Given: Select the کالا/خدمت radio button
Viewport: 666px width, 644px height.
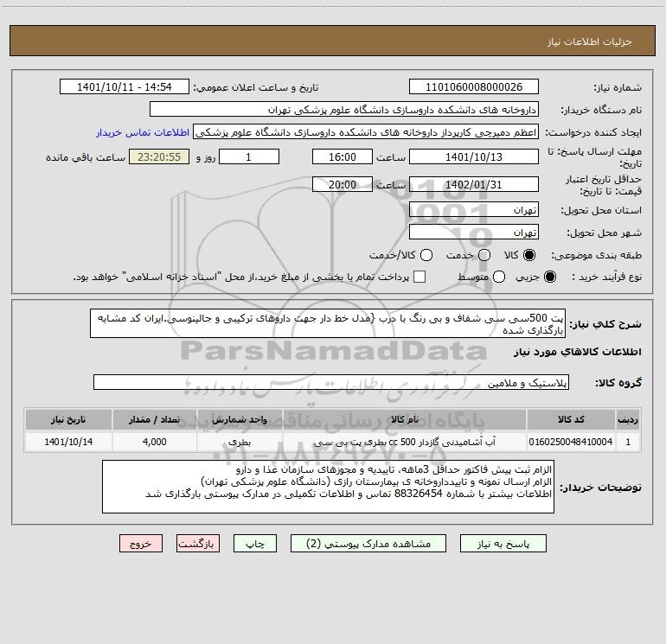Looking at the screenshot, I should (x=426, y=255).
